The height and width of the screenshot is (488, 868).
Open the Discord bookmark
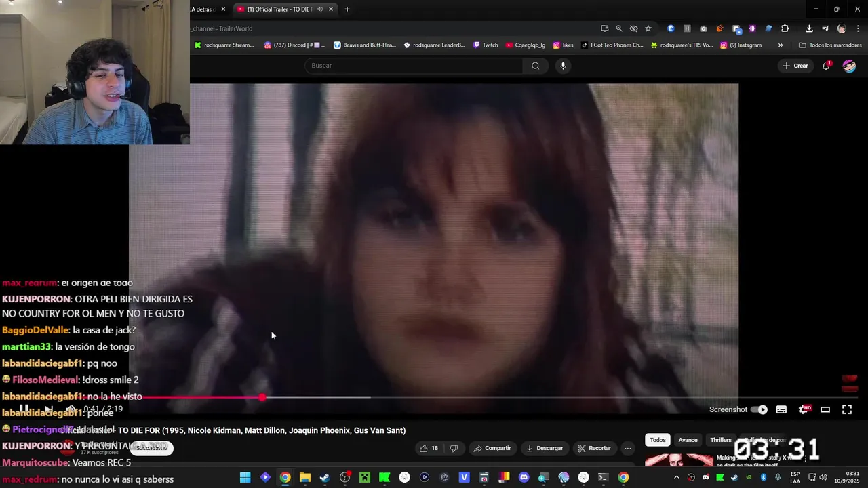(294, 45)
